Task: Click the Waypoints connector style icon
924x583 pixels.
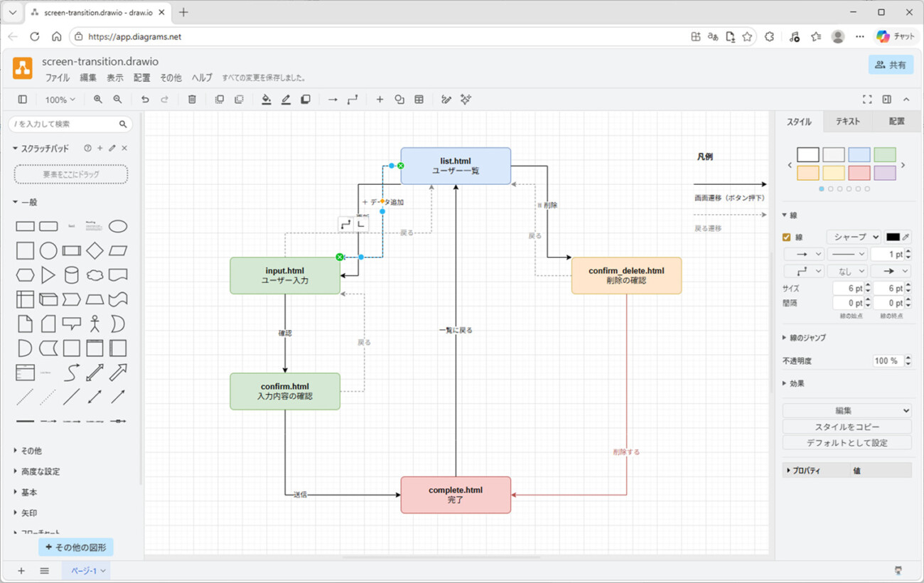Action: [x=353, y=100]
